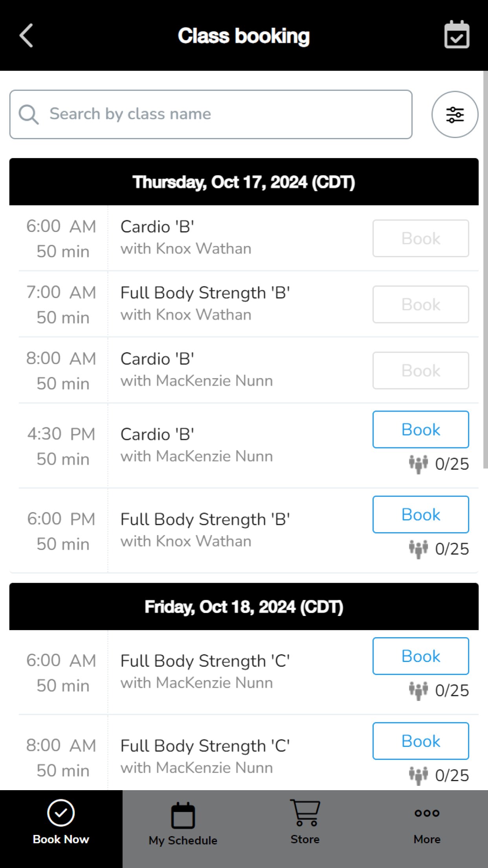
Task: Tap the three-dots More icon
Action: 427,813
